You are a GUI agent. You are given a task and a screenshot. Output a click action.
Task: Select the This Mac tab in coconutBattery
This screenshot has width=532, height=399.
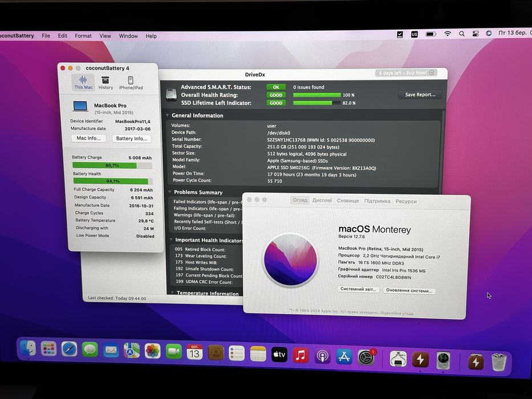[83, 83]
